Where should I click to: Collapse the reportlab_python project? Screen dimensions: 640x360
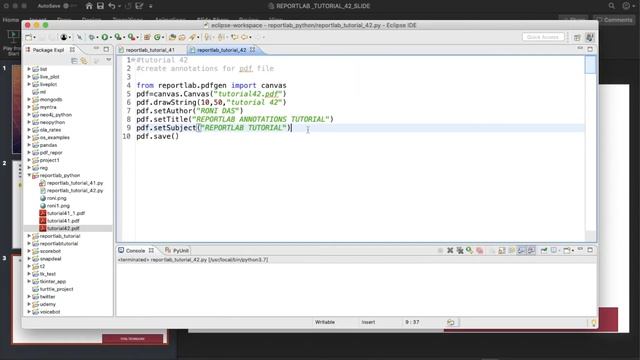[x=29, y=175]
